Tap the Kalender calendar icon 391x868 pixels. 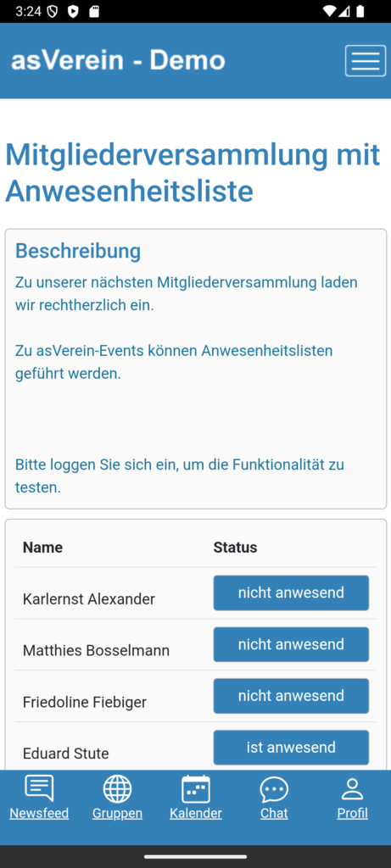point(195,789)
